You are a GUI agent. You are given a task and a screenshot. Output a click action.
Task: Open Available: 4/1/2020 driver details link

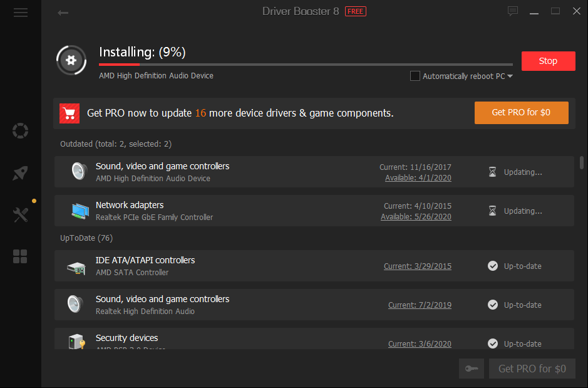(x=418, y=178)
